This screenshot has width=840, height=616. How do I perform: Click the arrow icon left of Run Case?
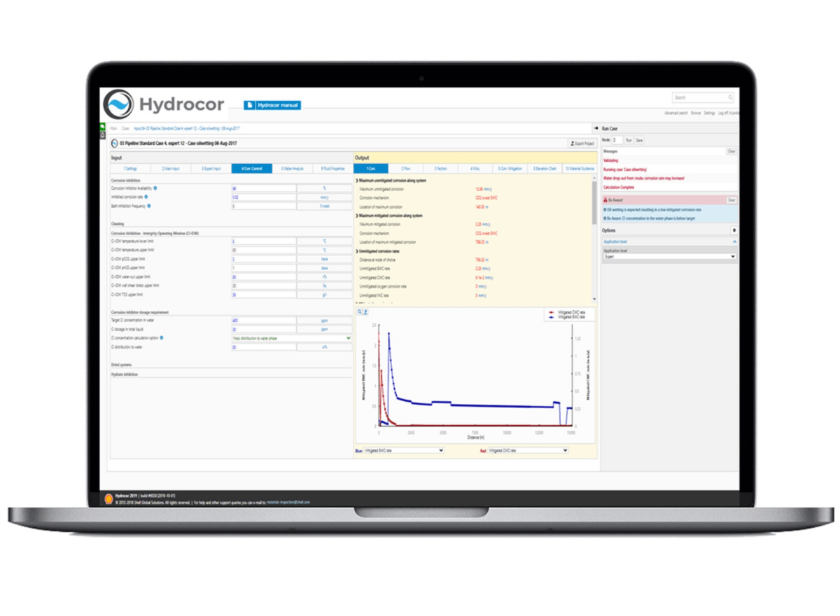pos(597,129)
